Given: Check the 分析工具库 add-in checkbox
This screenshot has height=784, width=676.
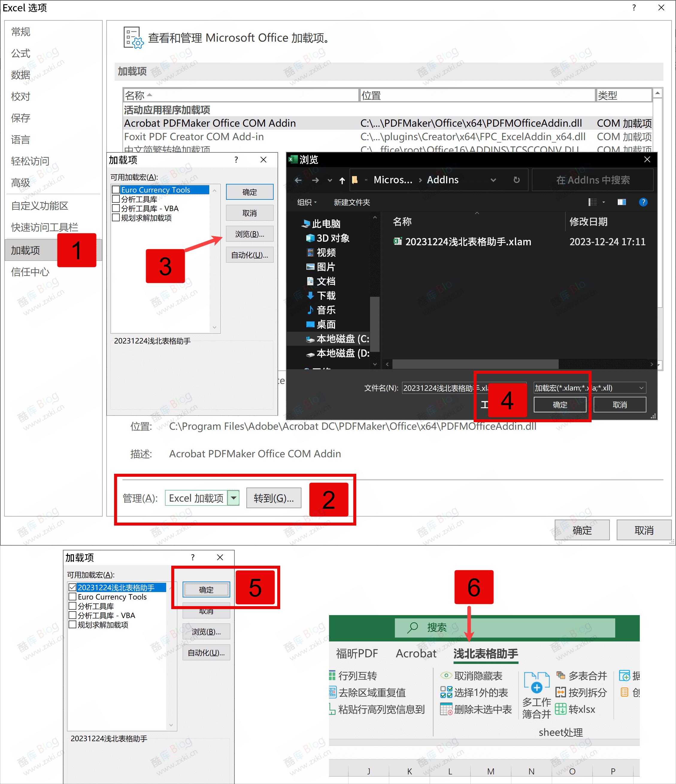Looking at the screenshot, I should pos(116,199).
